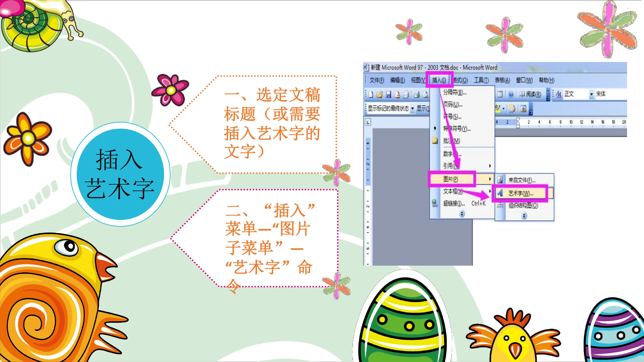Click the highlight color dropdown arrow
The image size is (644, 362).
coord(503,109)
